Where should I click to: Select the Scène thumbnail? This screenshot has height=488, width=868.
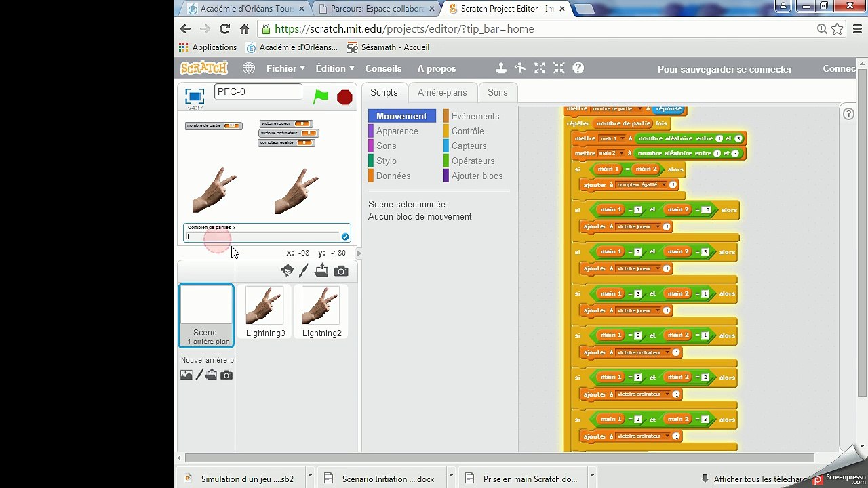click(x=205, y=315)
